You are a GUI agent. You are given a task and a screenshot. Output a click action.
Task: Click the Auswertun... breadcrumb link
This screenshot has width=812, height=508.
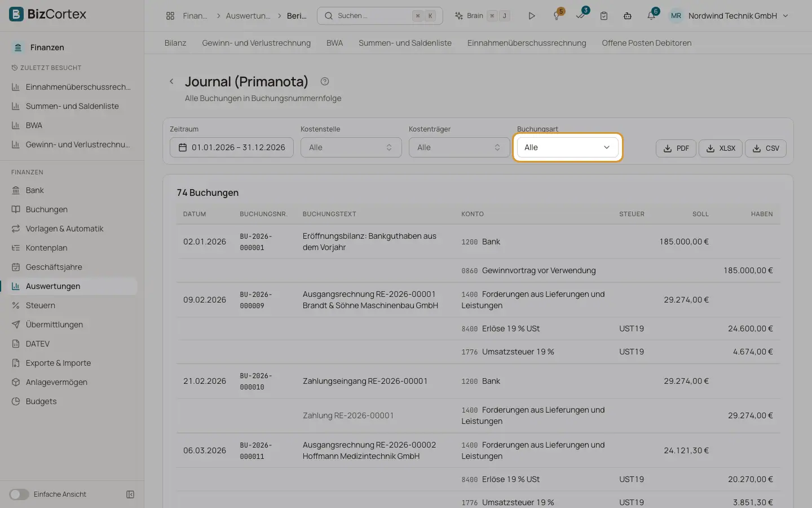click(248, 16)
